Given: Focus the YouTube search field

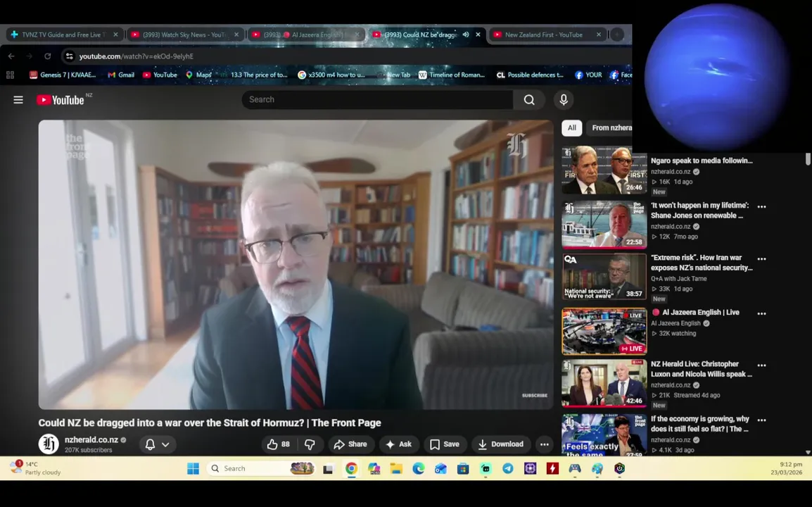Looking at the screenshot, I should [x=378, y=99].
